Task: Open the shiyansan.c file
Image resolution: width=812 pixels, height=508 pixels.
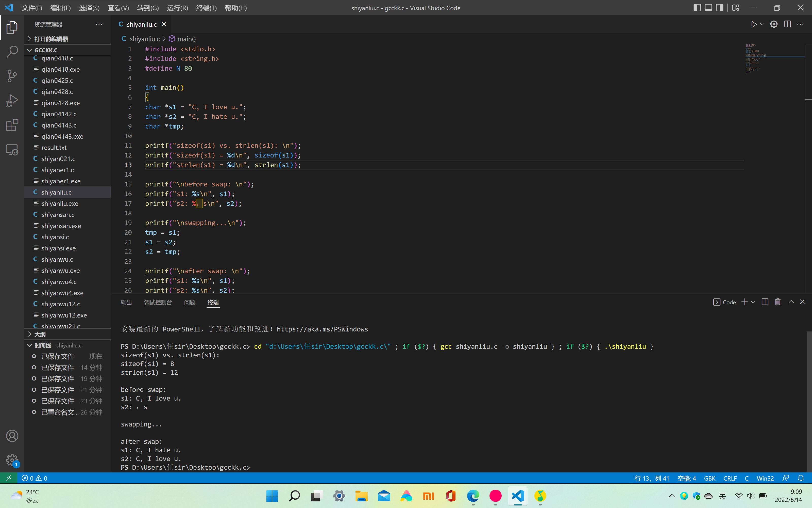Action: coord(67,214)
